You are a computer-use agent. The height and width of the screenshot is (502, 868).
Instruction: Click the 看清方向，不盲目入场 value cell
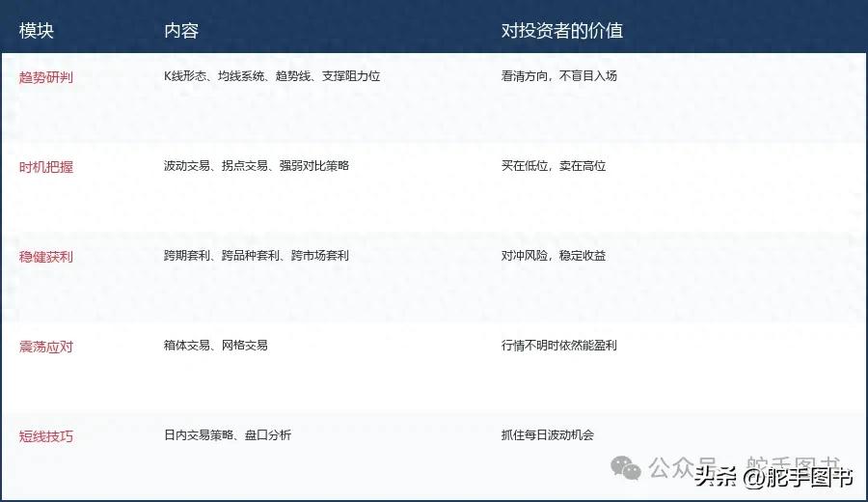click(559, 76)
